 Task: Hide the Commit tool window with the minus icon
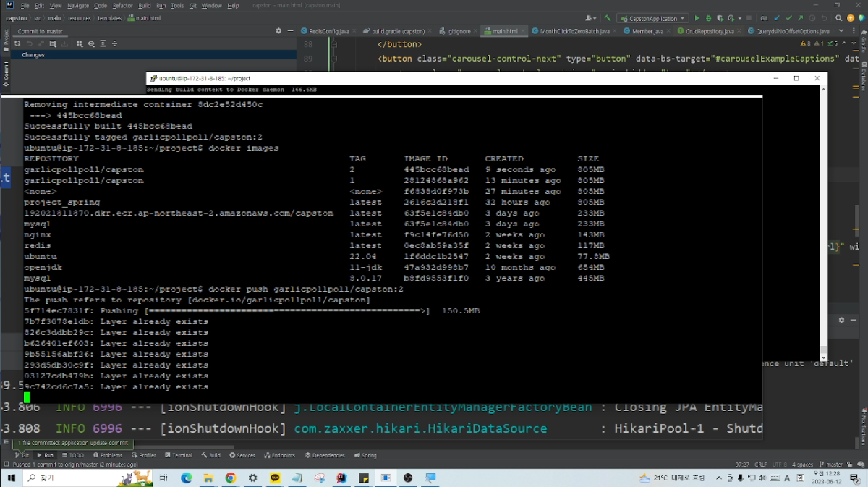[x=289, y=31]
